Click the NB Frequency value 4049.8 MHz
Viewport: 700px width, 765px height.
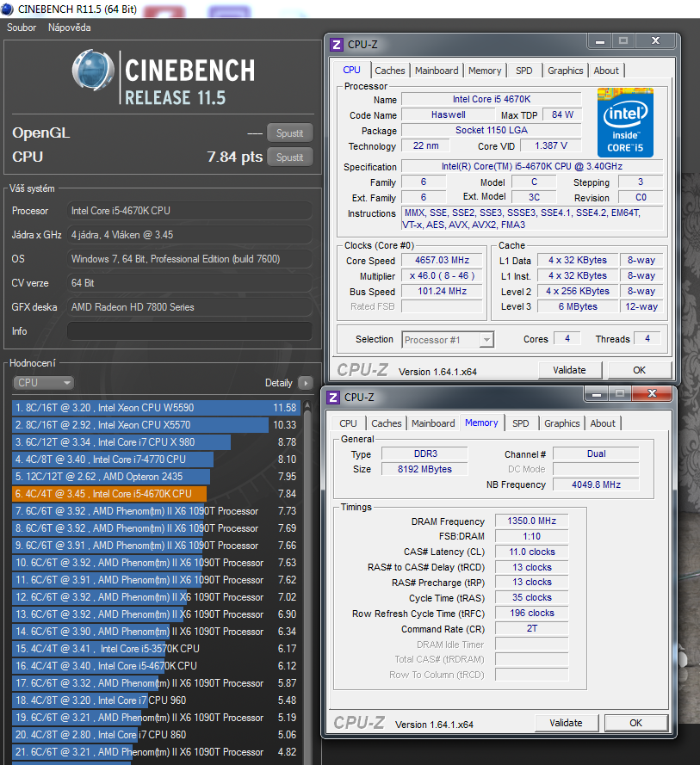(596, 485)
